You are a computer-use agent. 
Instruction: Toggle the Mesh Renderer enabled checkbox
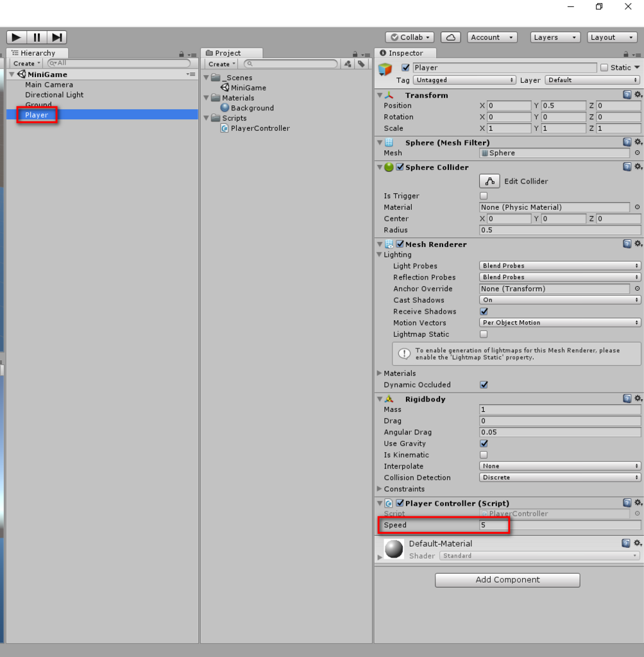pos(400,244)
